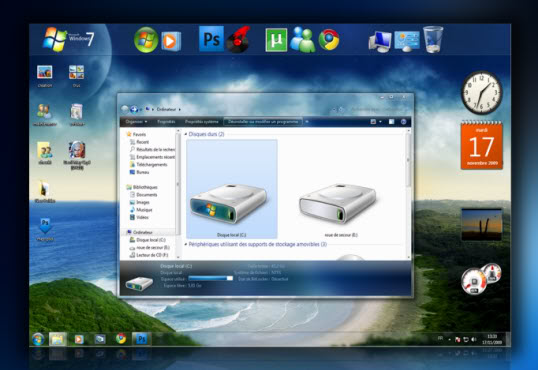Show hidden system tray icons arrow

click(449, 339)
